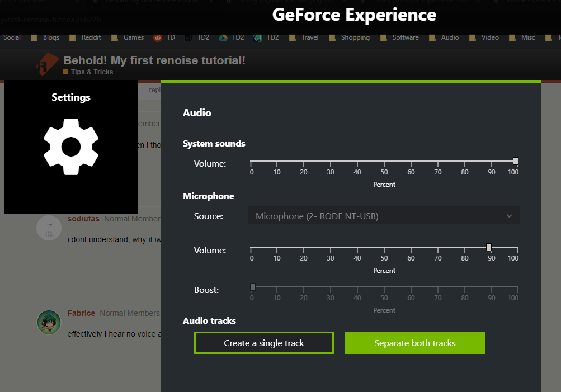Image resolution: width=561 pixels, height=392 pixels.
Task: Open the Travel bookmark folder
Action: (x=304, y=37)
